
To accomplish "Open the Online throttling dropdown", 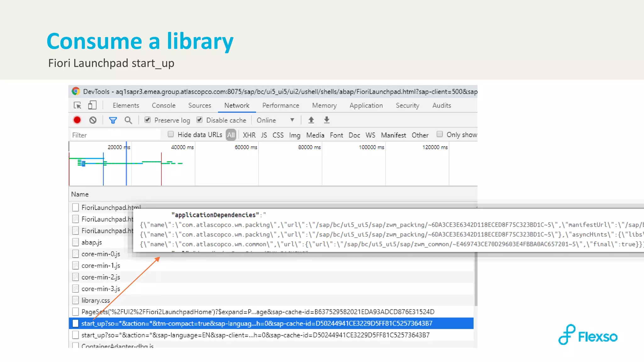I will (x=275, y=120).
